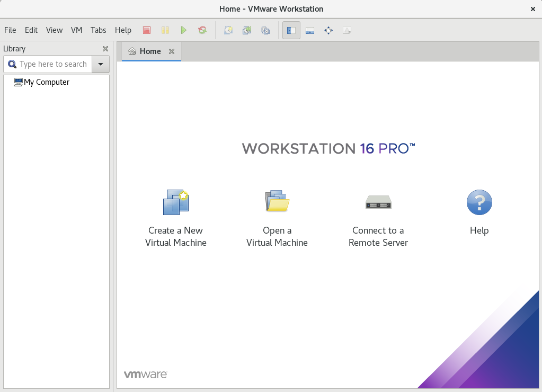Close the Home tab
Screen dimensions: 542x392
coord(172,51)
